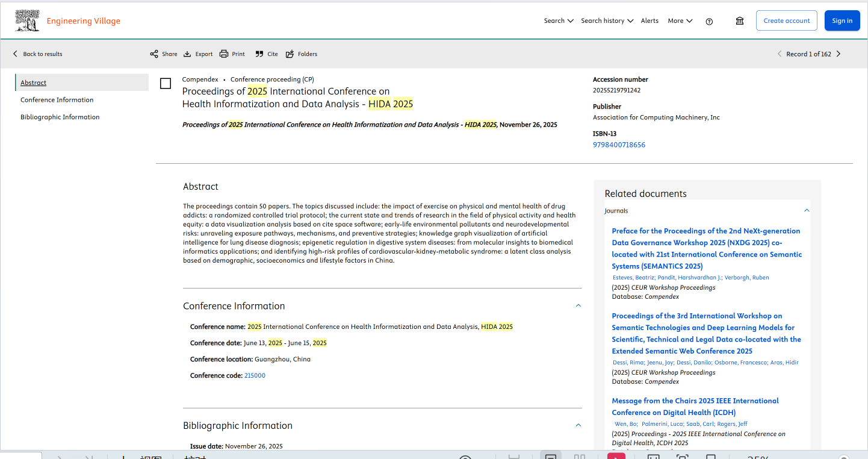Click the Create account button
Viewport: 868px width, 459px height.
pos(786,20)
